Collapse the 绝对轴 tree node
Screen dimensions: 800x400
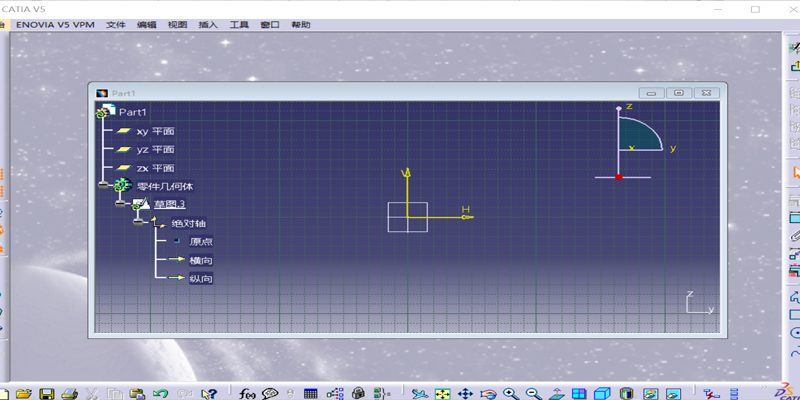coord(139,223)
